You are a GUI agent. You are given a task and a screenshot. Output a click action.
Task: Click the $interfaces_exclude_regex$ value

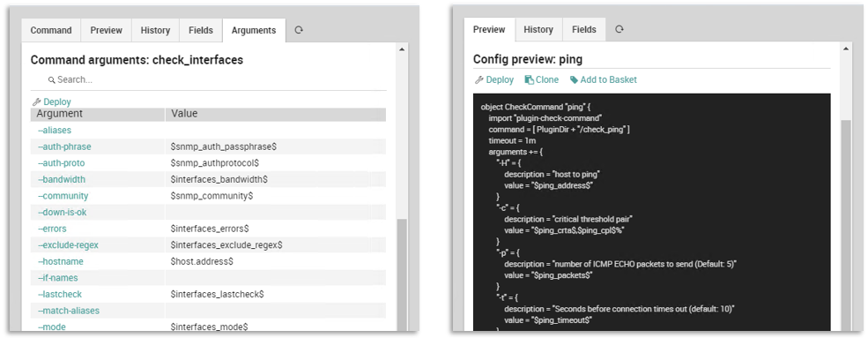click(x=227, y=245)
